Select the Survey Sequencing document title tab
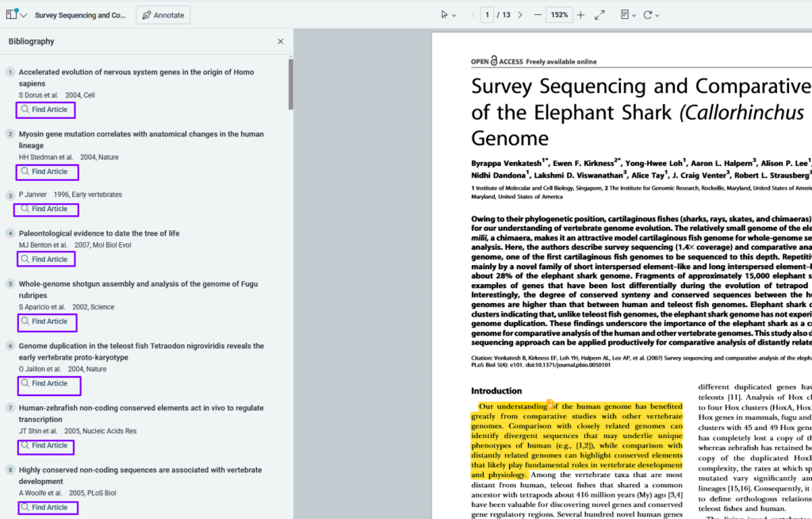This screenshot has width=812, height=519. [x=80, y=15]
